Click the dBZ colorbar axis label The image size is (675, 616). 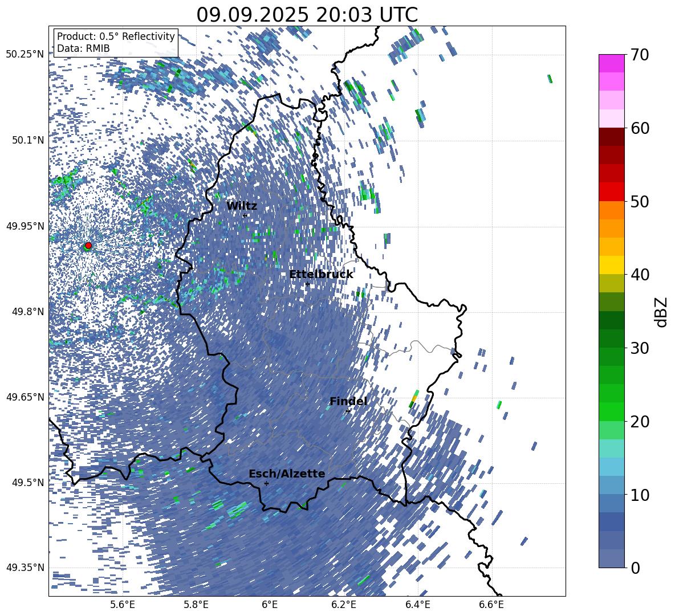tap(661, 312)
